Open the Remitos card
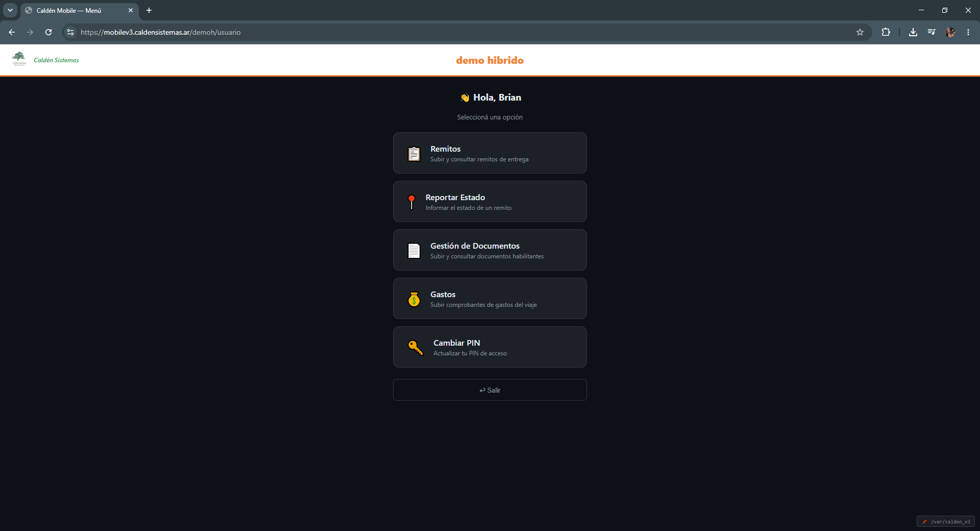 [489, 153]
